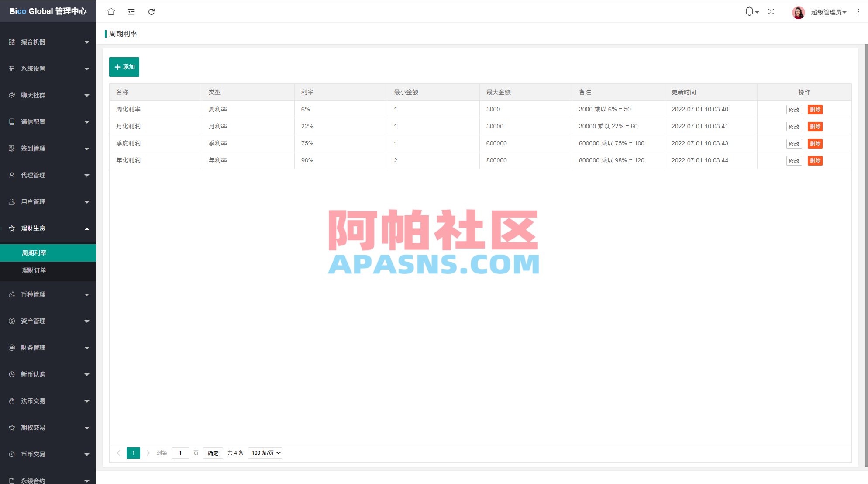The height and width of the screenshot is (484, 868).
Task: Click the page number input field
Action: pos(180,453)
